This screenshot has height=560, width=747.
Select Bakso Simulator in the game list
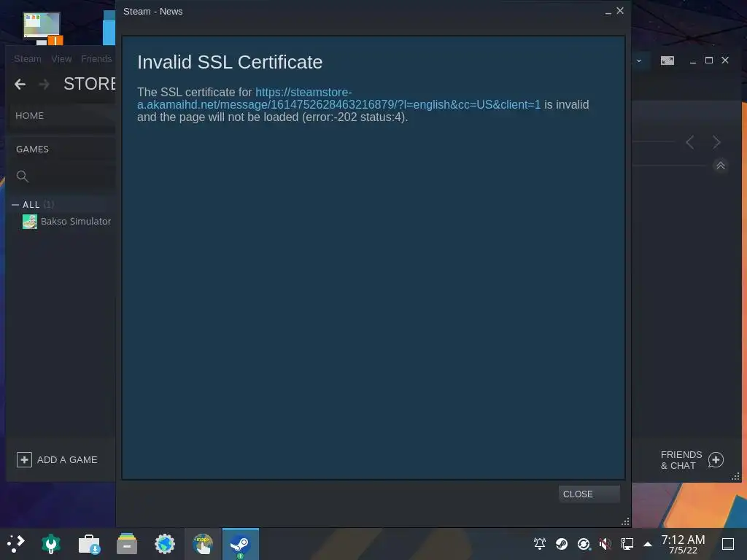coord(76,221)
